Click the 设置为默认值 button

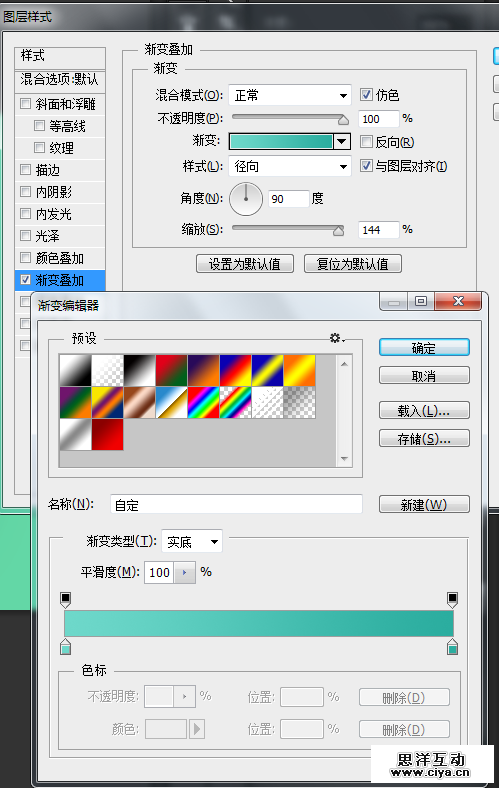point(245,264)
